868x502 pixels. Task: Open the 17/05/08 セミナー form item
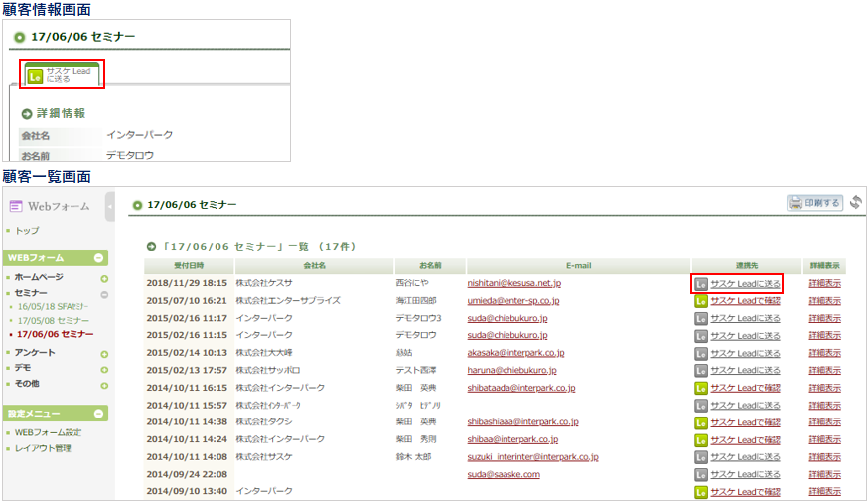pos(54,320)
